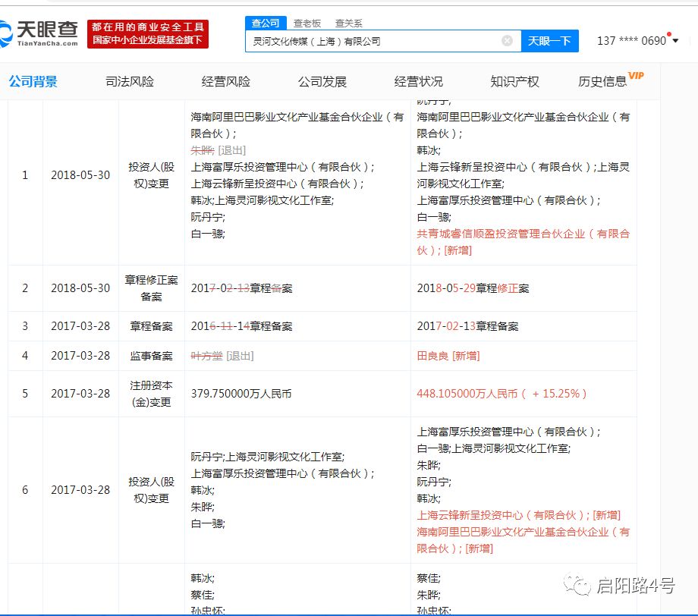The width and height of the screenshot is (698, 616).
Task: Open the VIP badge on 历史信息
Action: point(636,75)
